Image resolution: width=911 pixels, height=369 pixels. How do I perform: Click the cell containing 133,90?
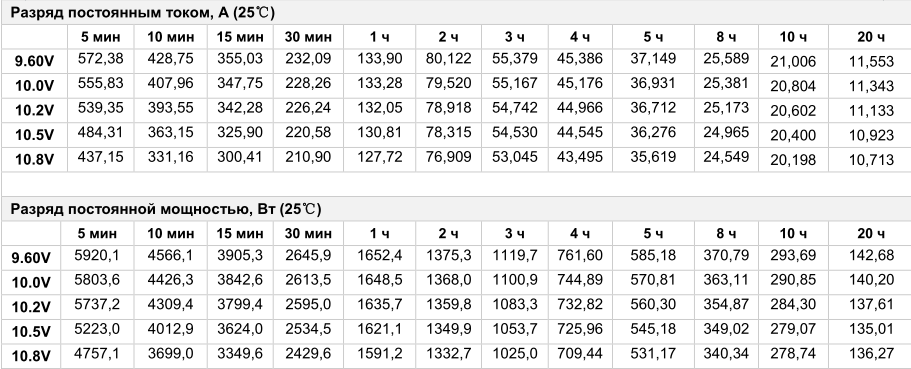(379, 59)
